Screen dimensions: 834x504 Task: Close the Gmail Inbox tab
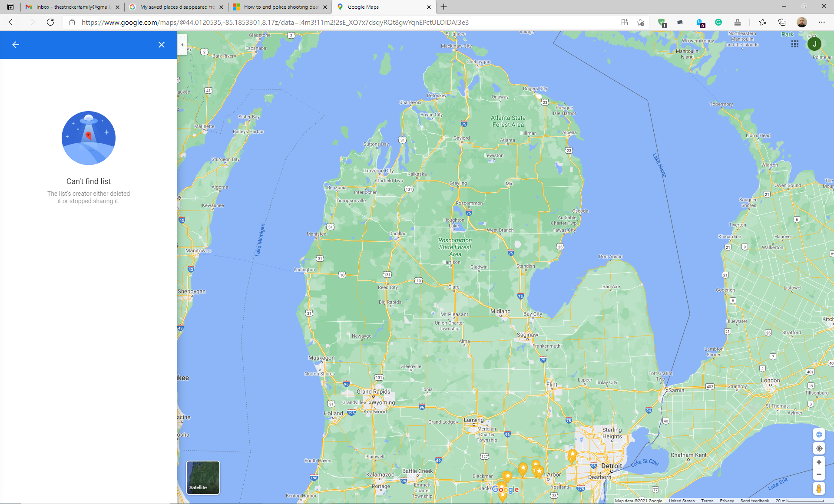pyautogui.click(x=117, y=7)
